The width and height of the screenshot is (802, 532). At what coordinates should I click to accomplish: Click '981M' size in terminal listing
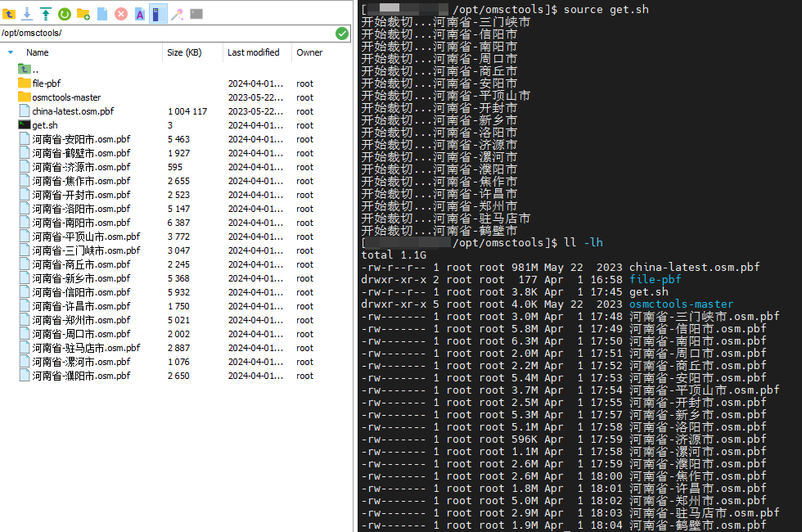(525, 267)
